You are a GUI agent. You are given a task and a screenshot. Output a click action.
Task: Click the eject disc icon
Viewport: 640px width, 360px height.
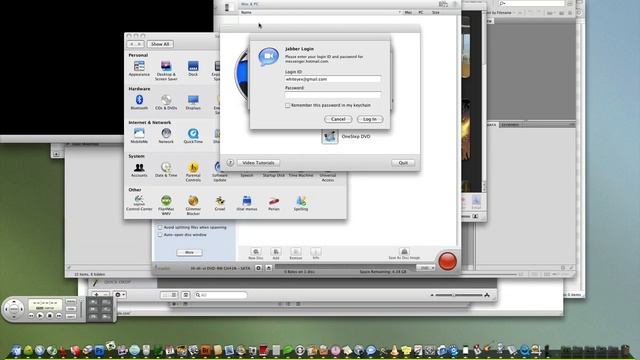[269, 268]
